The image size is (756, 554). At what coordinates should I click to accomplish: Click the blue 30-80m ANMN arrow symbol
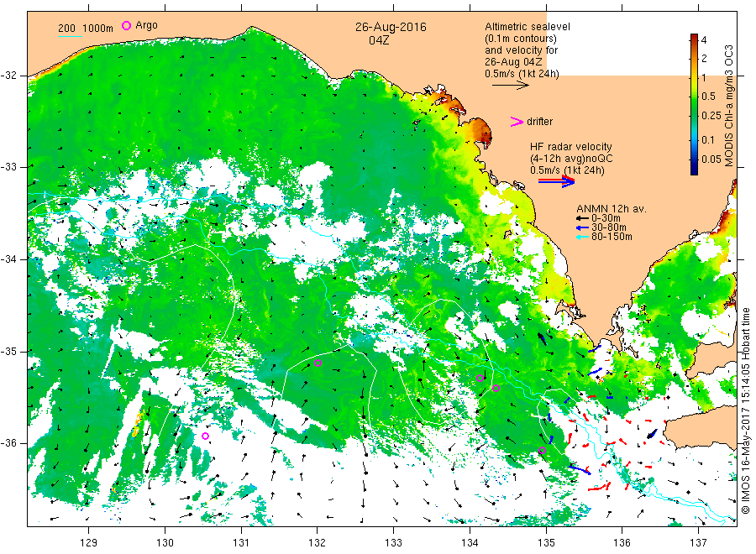pyautogui.click(x=582, y=227)
